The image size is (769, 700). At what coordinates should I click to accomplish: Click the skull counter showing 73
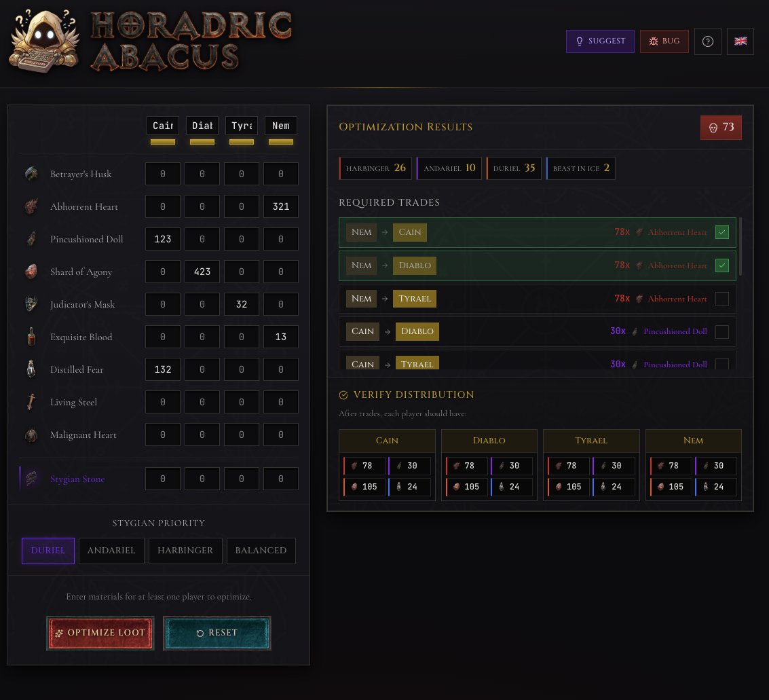(721, 127)
